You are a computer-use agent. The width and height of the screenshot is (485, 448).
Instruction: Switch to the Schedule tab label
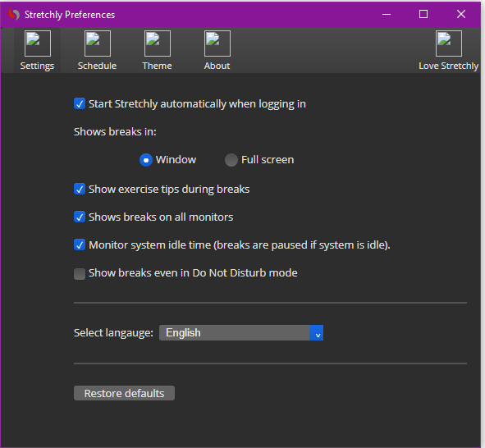click(x=97, y=66)
